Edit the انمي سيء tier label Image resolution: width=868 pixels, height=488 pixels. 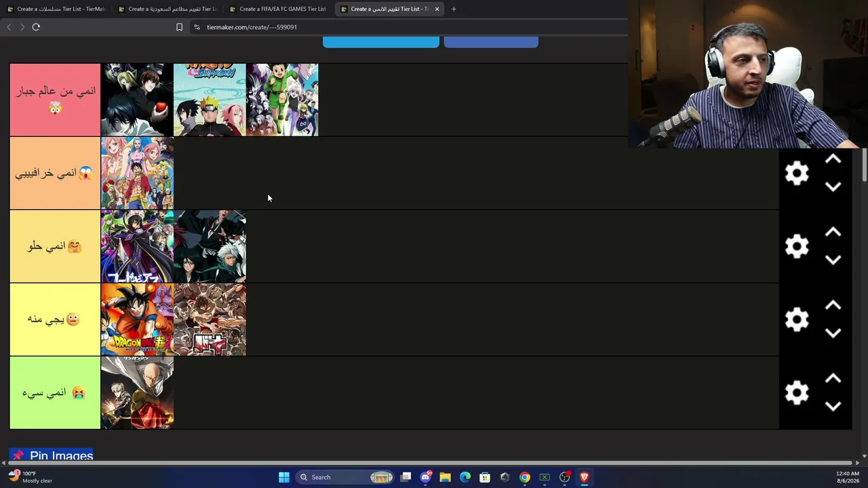coord(55,392)
